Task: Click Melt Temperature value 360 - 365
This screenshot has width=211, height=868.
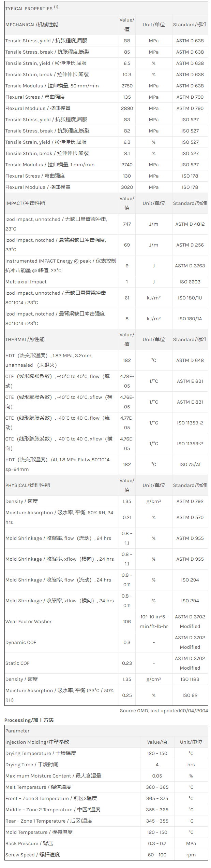Action: [157, 787]
